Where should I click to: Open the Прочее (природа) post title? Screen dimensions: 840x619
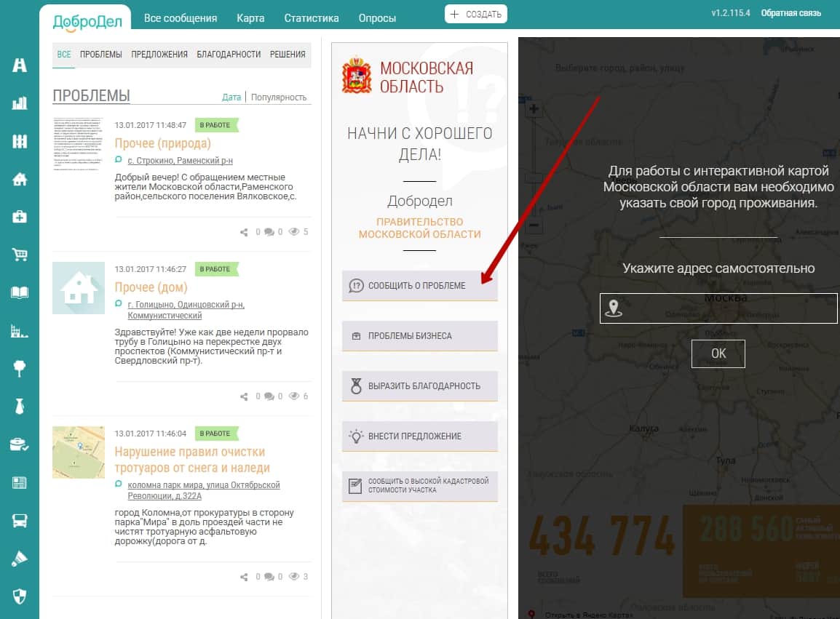coord(163,143)
